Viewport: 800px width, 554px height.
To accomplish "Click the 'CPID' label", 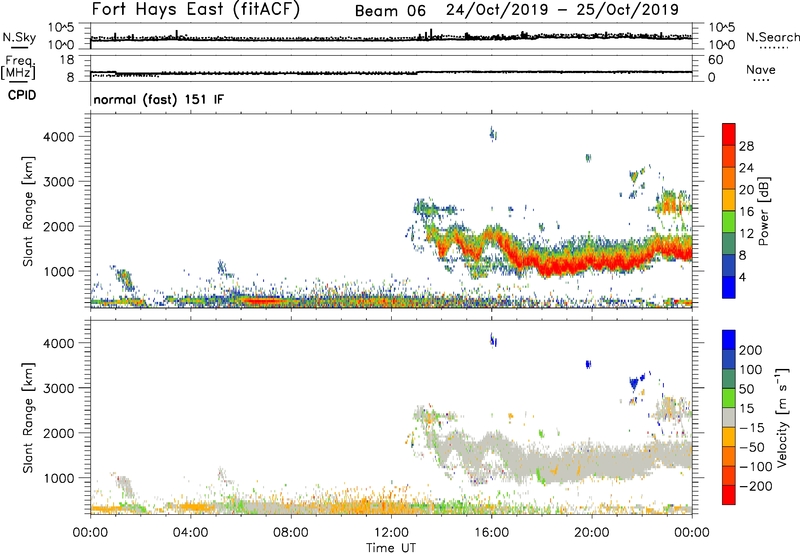I will tap(22, 95).
